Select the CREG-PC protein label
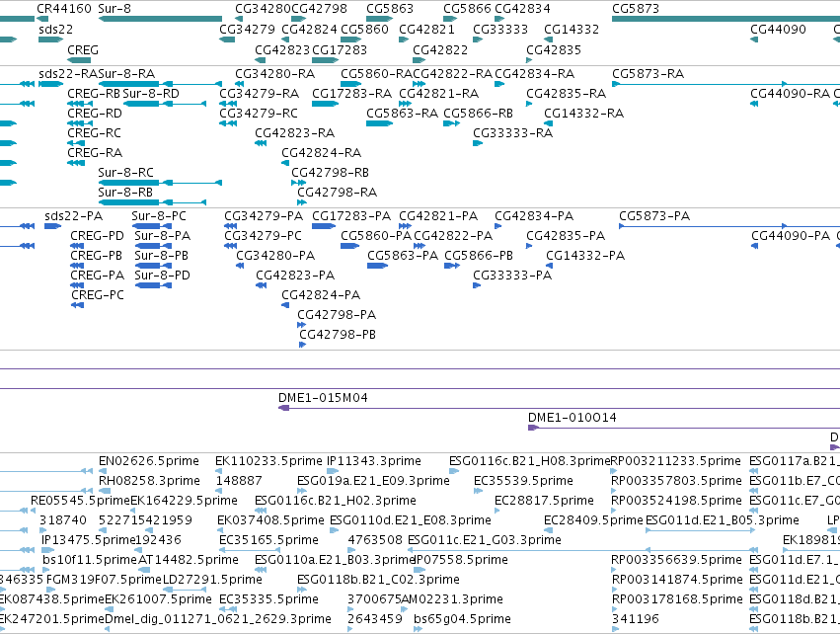The width and height of the screenshot is (840, 634). tap(98, 294)
